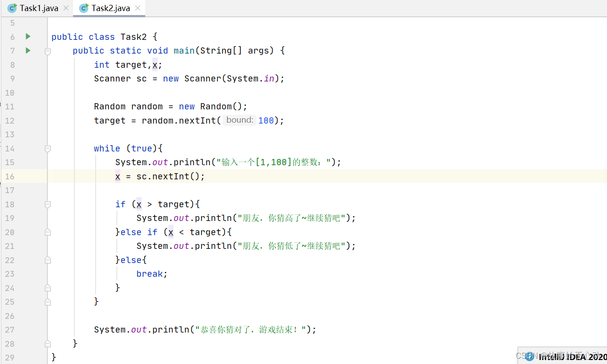Fold the else if (x < target) block
607x364 pixels.
48,232
